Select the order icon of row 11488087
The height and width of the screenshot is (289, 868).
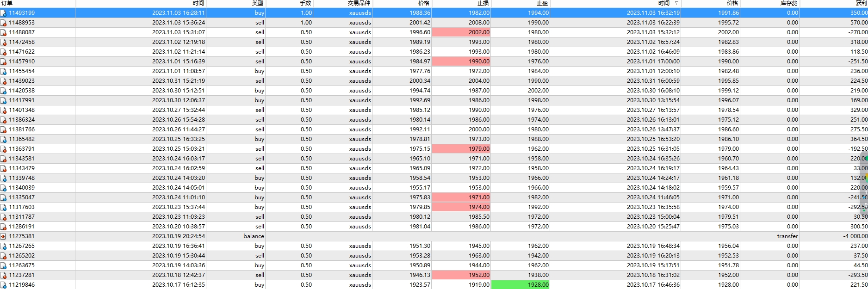click(x=3, y=32)
